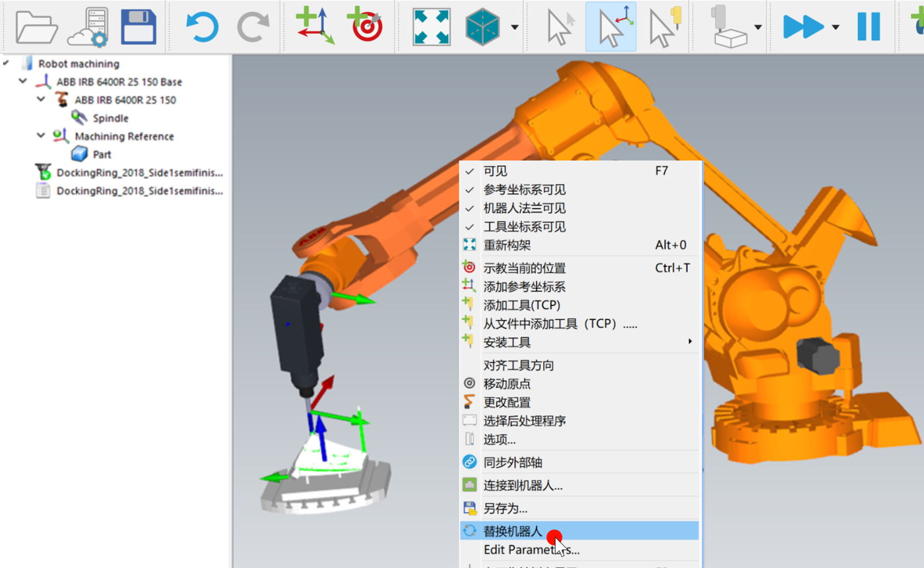Click the Open file folder icon
924x568 pixels.
pos(36,26)
